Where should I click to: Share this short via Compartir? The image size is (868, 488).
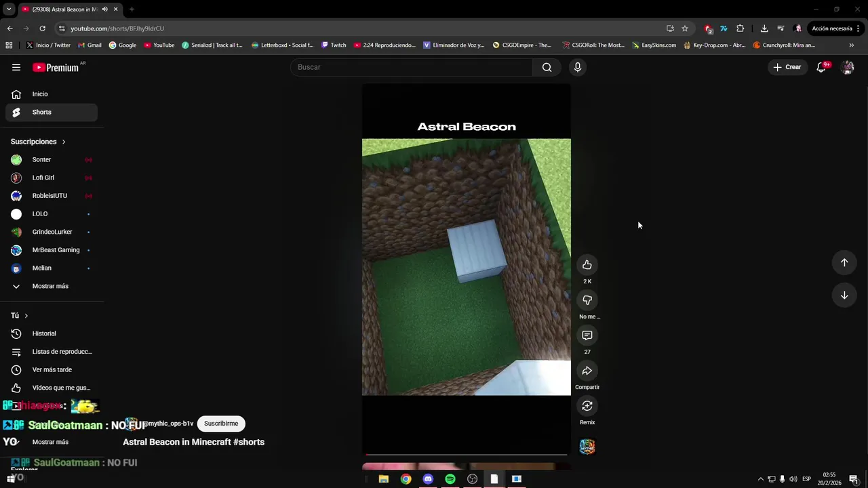tap(587, 371)
